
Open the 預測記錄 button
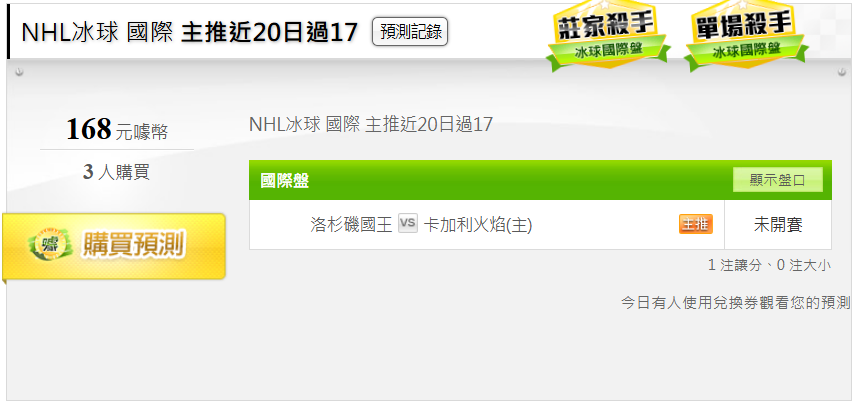click(x=410, y=31)
